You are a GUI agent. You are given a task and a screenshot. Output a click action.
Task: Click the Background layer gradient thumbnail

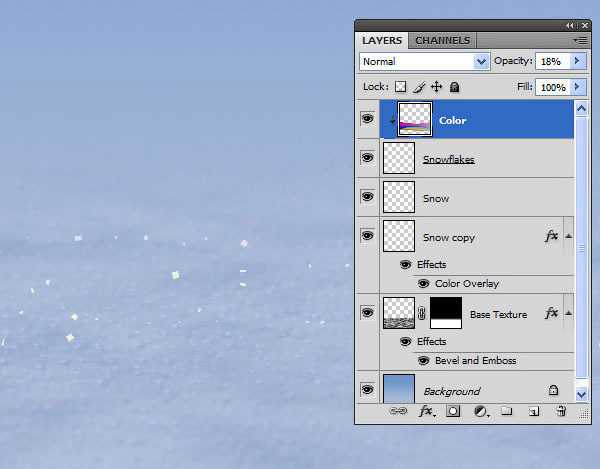pyautogui.click(x=399, y=389)
